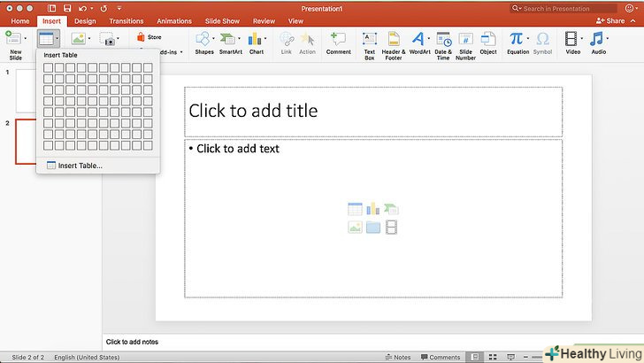
Task: Toggle the Notes pane in status bar
Action: coord(397,358)
